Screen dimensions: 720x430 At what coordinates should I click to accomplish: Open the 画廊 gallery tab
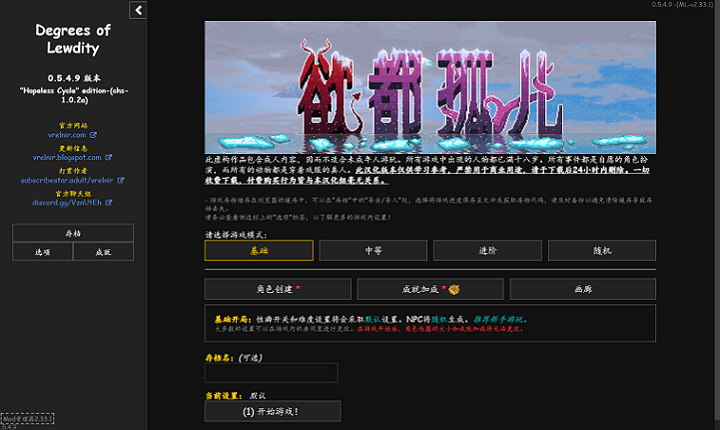583,289
